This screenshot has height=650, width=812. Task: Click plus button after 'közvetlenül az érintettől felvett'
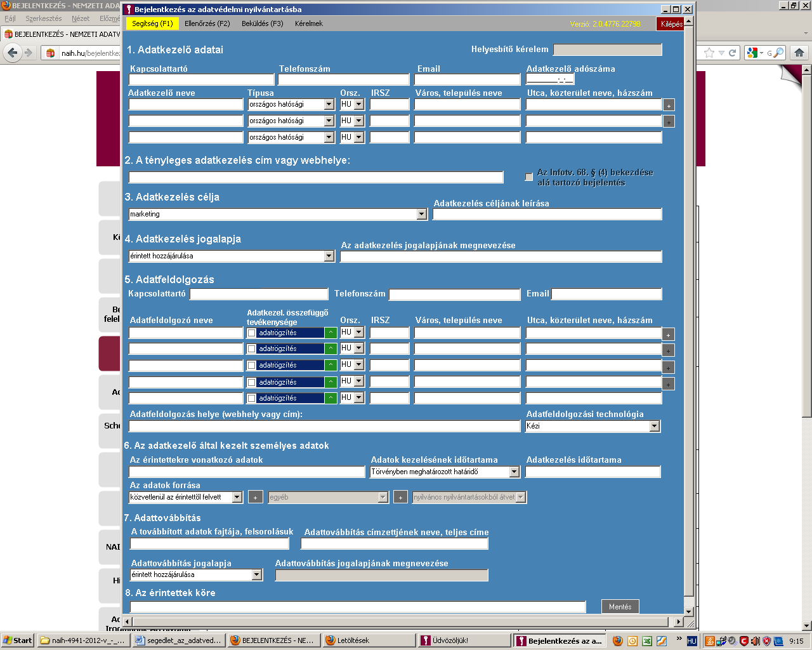click(x=255, y=497)
